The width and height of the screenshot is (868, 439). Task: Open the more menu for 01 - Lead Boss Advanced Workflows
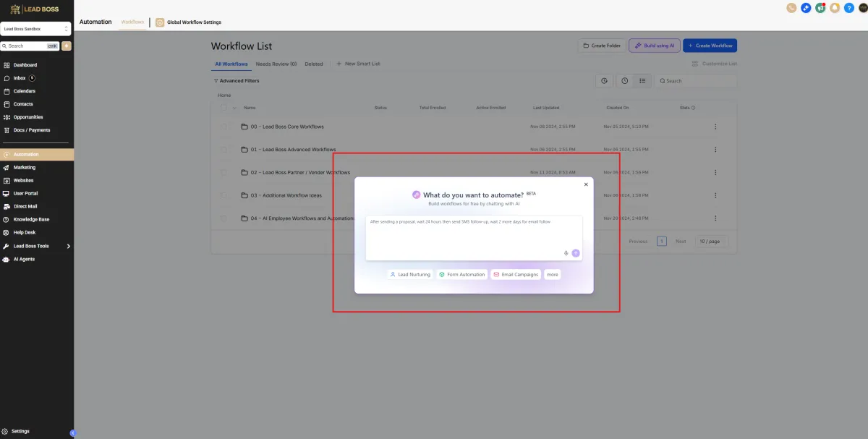715,150
